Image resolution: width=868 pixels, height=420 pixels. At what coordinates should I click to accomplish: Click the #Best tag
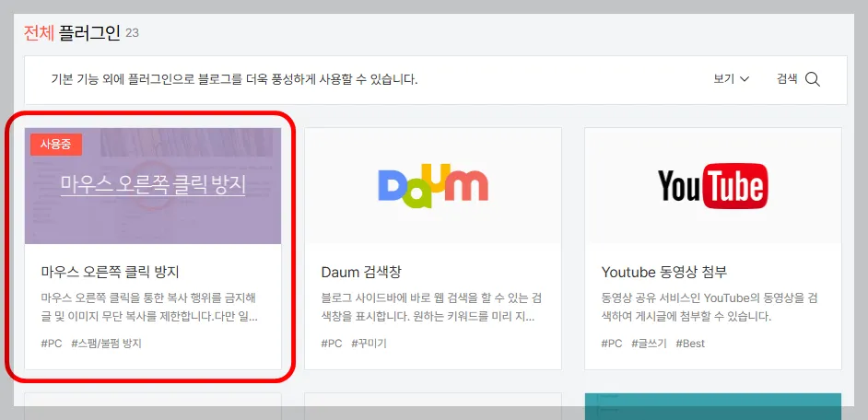pos(690,344)
